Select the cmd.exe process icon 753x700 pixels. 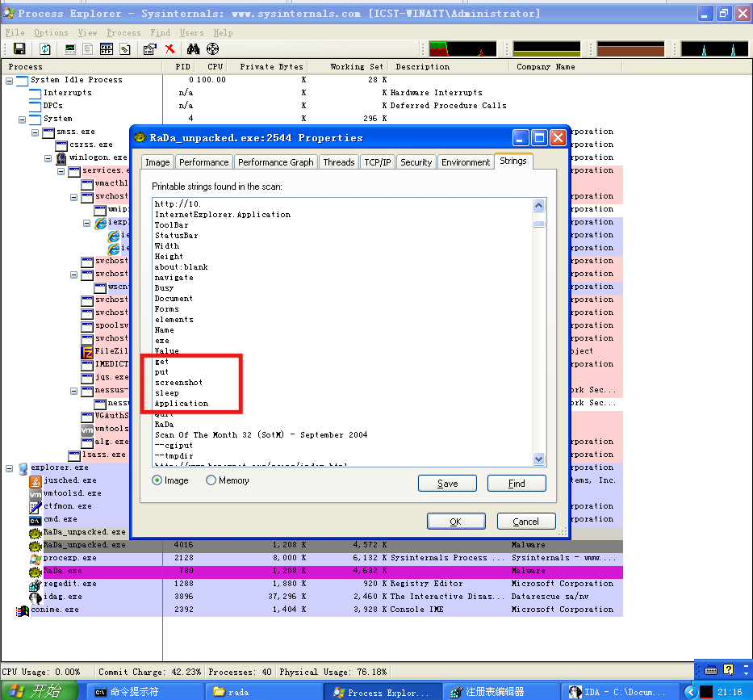pos(36,520)
